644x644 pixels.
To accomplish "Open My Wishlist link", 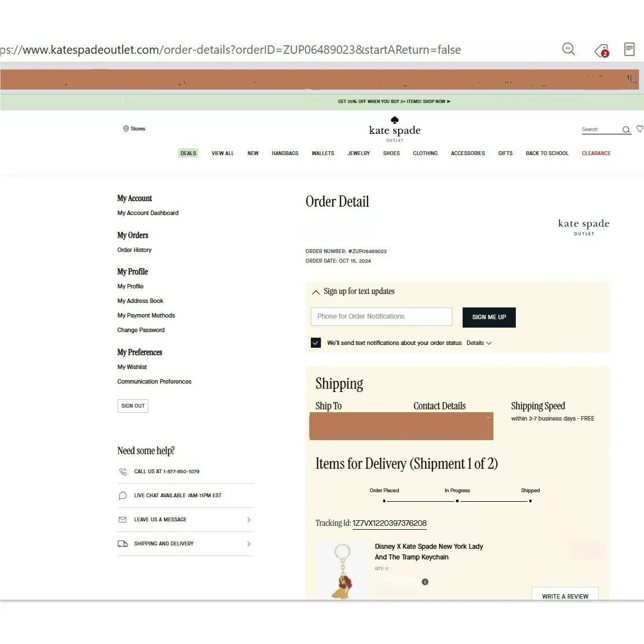I will pos(132,367).
